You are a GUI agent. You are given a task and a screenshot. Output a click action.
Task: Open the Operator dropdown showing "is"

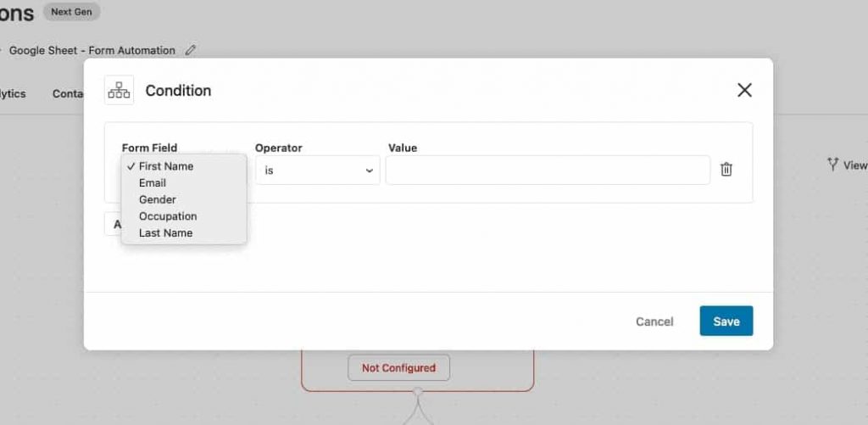318,171
